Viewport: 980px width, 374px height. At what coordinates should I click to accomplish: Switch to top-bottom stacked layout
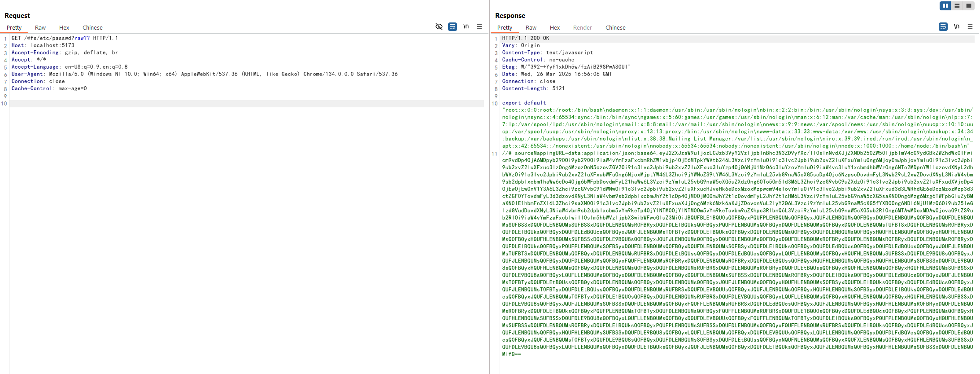(x=957, y=6)
